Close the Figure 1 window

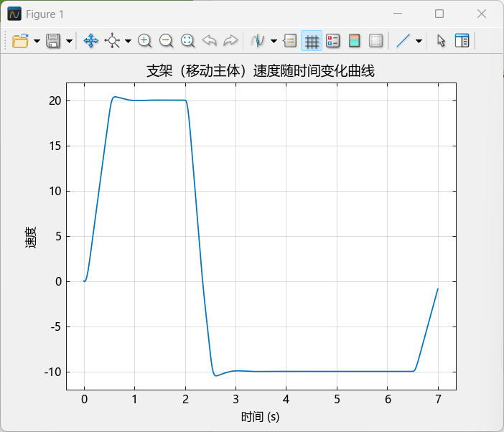pos(482,14)
